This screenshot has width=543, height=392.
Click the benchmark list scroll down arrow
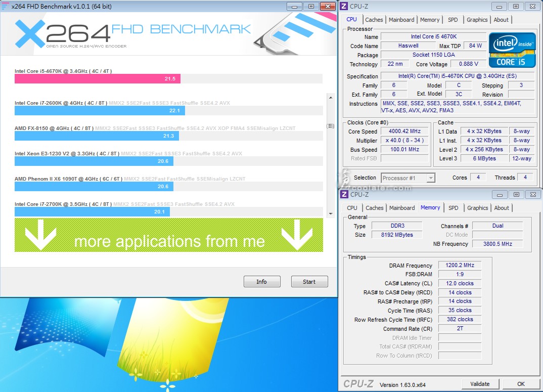[331, 213]
